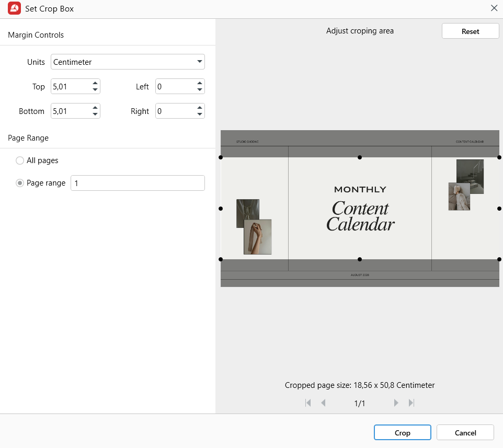Cancel the crop dialog
Image resolution: width=503 pixels, height=448 pixels.
click(465, 432)
